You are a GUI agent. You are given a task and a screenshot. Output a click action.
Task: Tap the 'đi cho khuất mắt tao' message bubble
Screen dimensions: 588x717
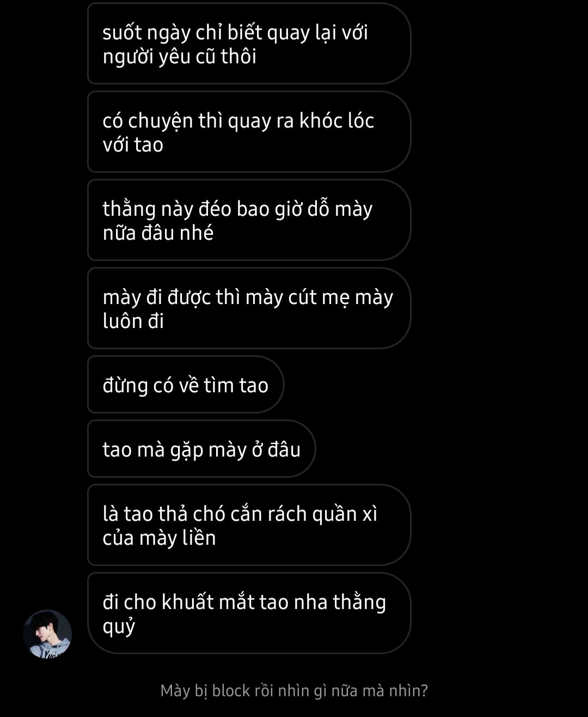(249, 613)
